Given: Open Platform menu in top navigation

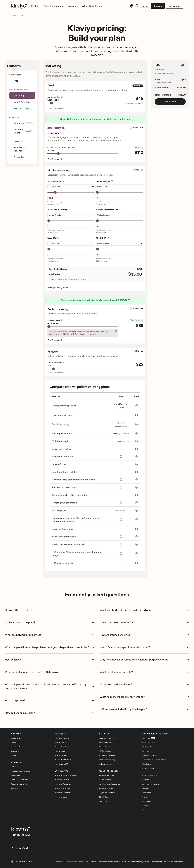Looking at the screenshot, I should click(x=37, y=6).
